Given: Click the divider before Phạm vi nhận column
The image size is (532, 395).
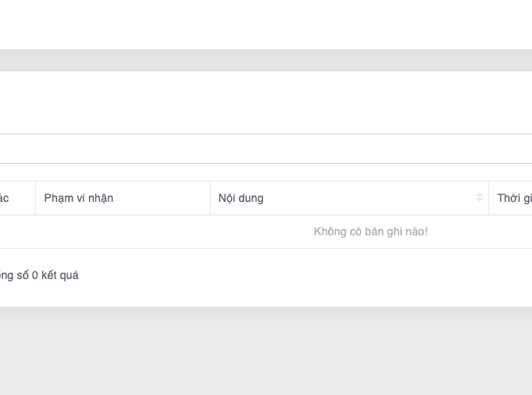Looking at the screenshot, I should (35, 198).
